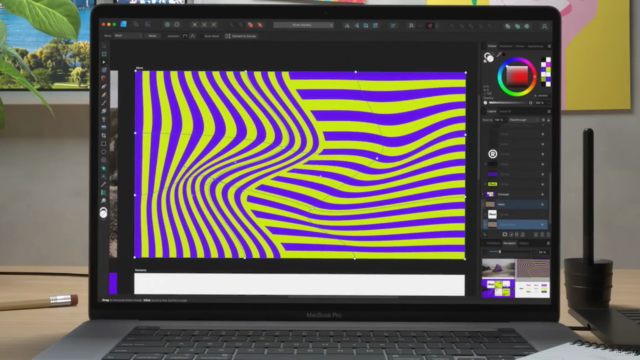
Task: Click the smooth junction icon
Action: pyautogui.click(x=185, y=36)
